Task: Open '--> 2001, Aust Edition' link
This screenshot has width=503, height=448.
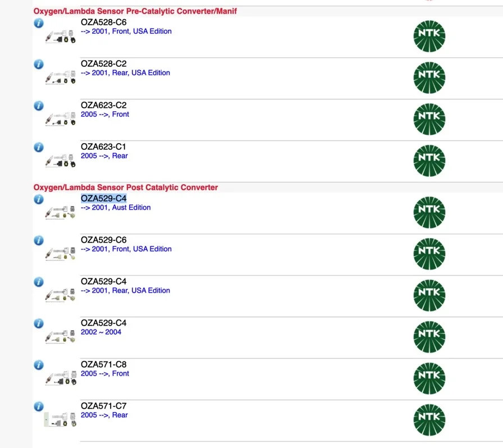Action: click(x=116, y=208)
